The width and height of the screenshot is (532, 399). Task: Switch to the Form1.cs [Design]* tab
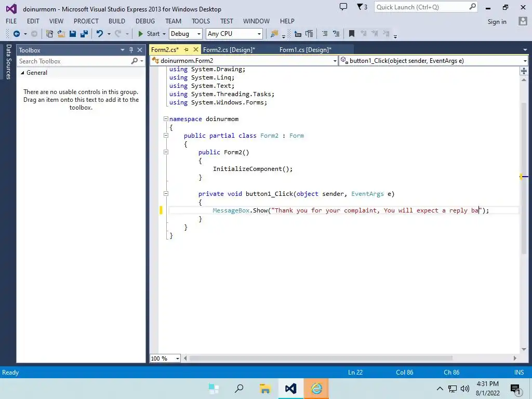click(305, 49)
